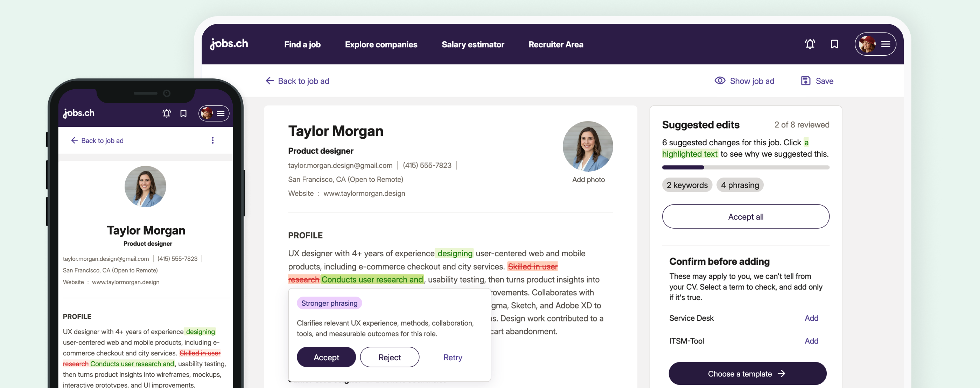Filter by 2 keywords chip

coord(687,185)
